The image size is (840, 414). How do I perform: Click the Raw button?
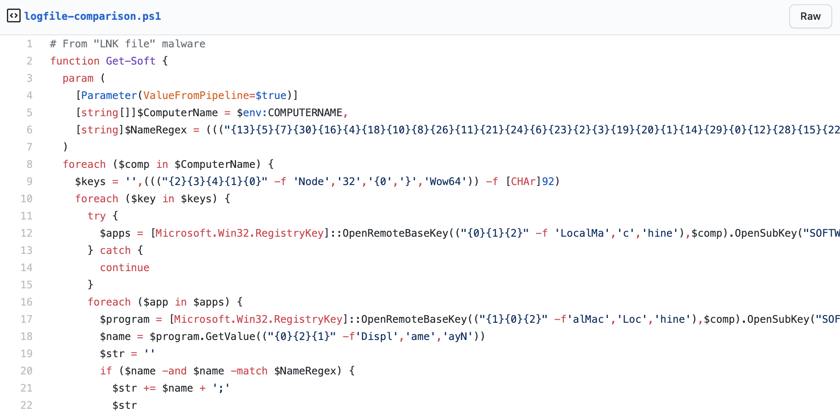[810, 16]
